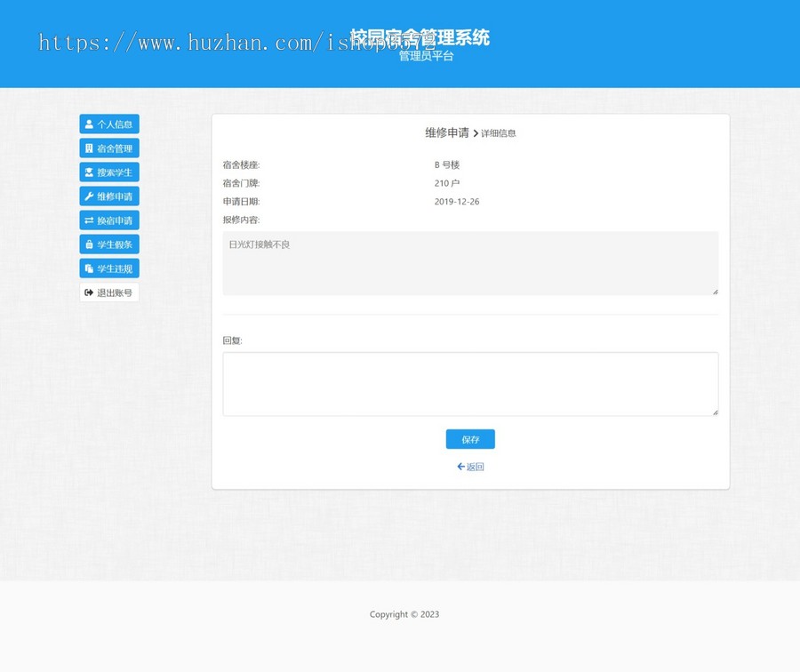The image size is (800, 672).
Task: Click the Copyright © 2023 footer text
Action: (x=404, y=614)
